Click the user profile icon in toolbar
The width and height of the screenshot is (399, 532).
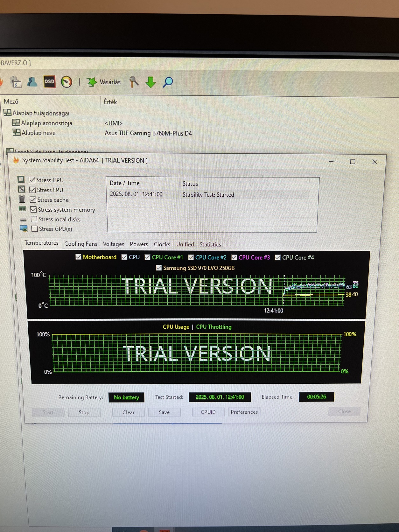click(32, 82)
